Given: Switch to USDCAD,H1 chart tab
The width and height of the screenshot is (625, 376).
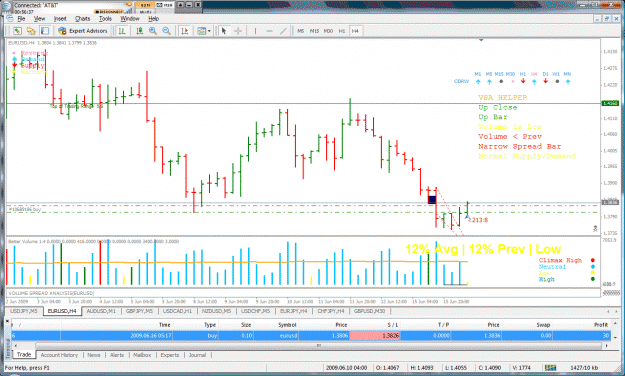Looking at the screenshot, I should [x=177, y=311].
